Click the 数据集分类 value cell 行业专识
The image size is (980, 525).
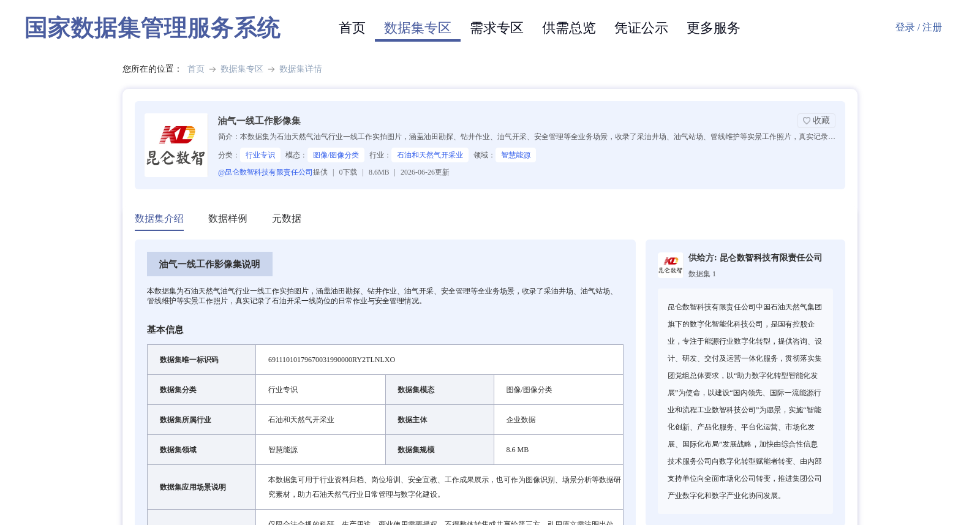(x=320, y=390)
